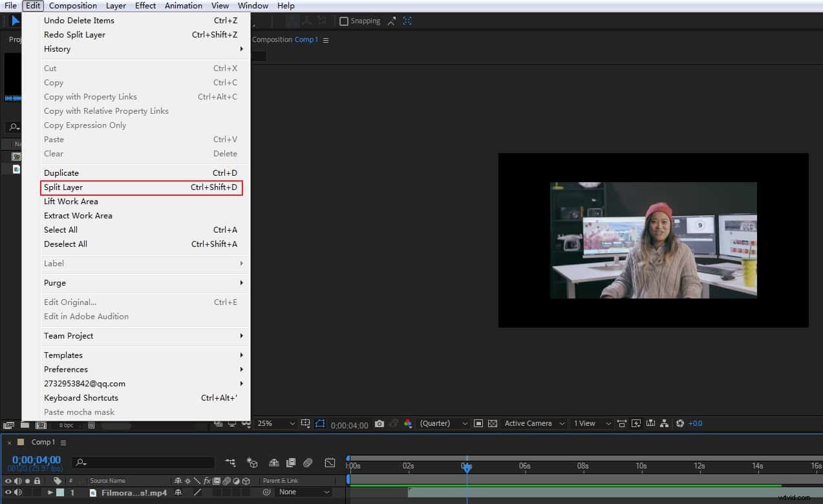
Task: Expand the Filmora layer properties arrow
Action: [x=50, y=492]
